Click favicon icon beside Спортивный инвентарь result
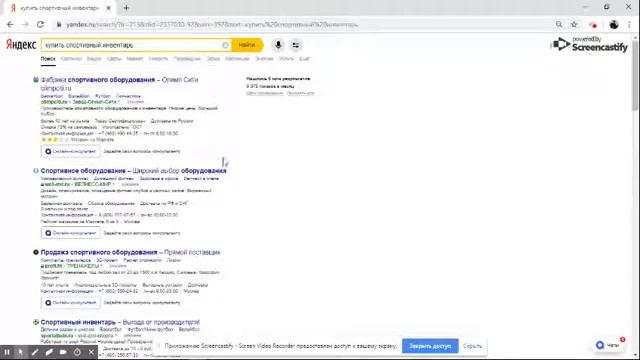This screenshot has height=360, width=640. (36, 322)
